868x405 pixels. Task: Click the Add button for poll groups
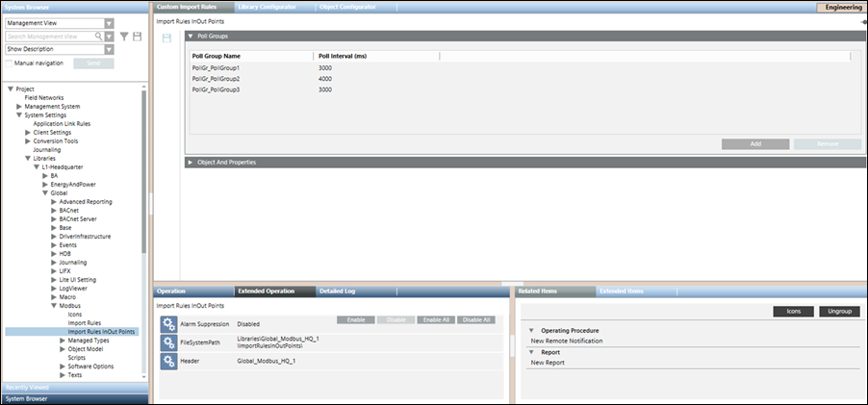[x=755, y=143]
